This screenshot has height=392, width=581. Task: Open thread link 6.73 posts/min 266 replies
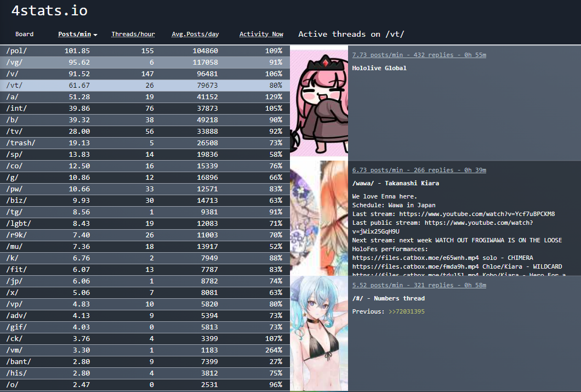click(x=419, y=170)
